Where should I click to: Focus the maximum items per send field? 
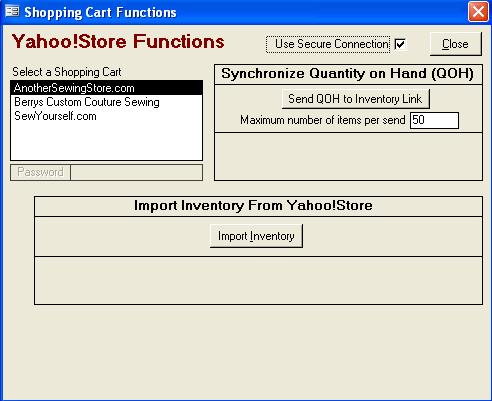(434, 120)
